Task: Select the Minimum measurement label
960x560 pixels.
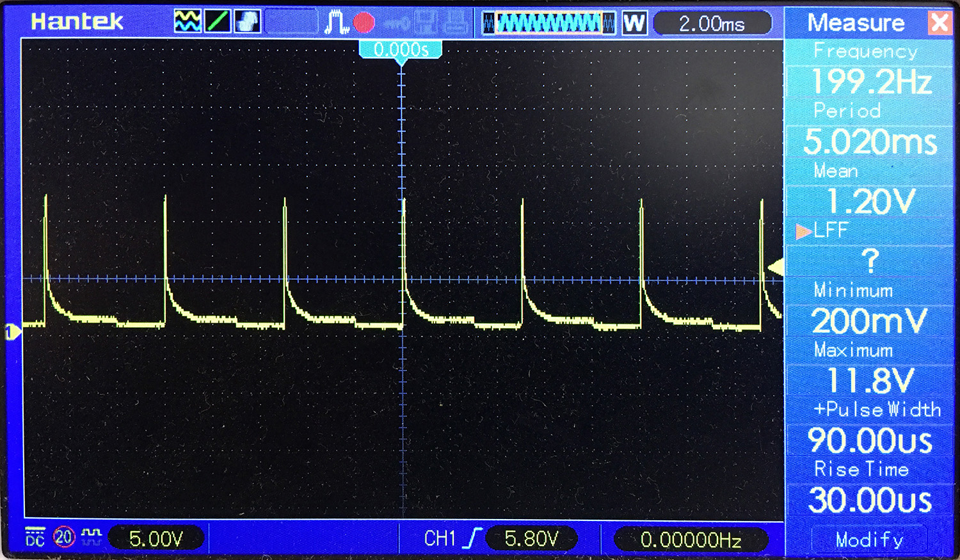Action: [853, 291]
